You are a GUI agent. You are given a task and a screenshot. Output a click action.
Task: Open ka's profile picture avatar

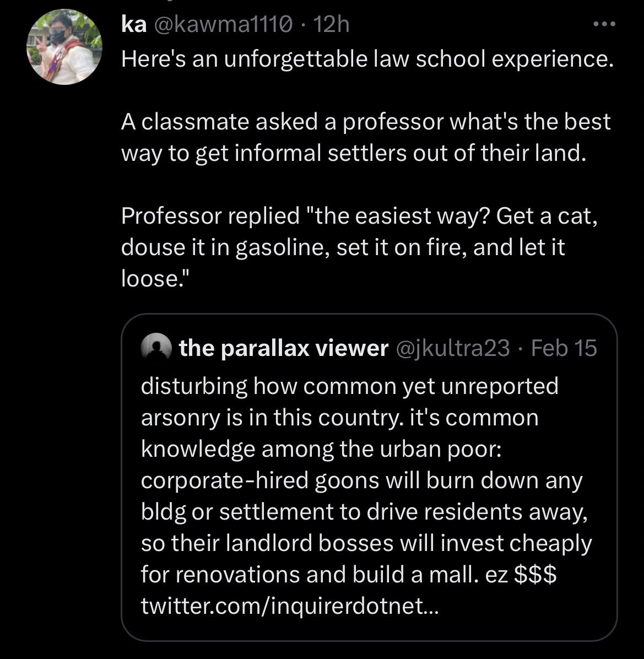(x=64, y=47)
